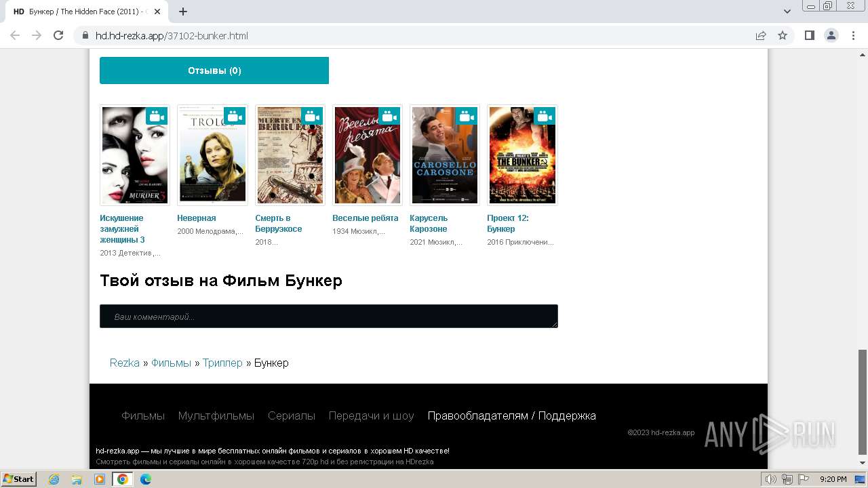Open the Смерть в Берруэкосе title link
Screen dimensions: 868x488
[279, 224]
